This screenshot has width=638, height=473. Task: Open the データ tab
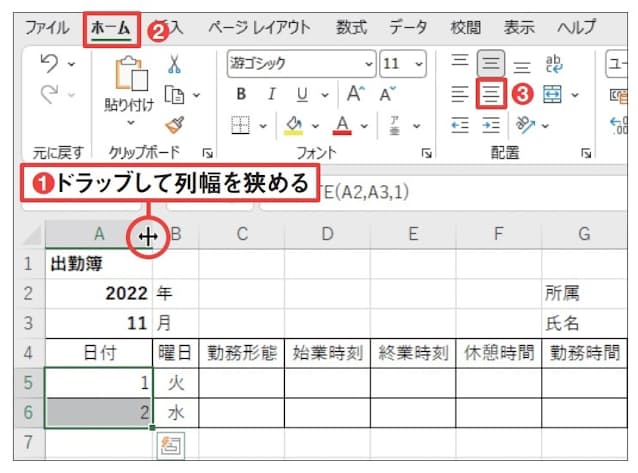click(x=408, y=28)
